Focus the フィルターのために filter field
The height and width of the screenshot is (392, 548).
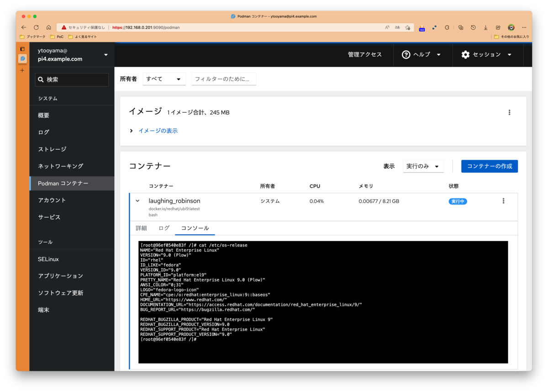pos(224,79)
